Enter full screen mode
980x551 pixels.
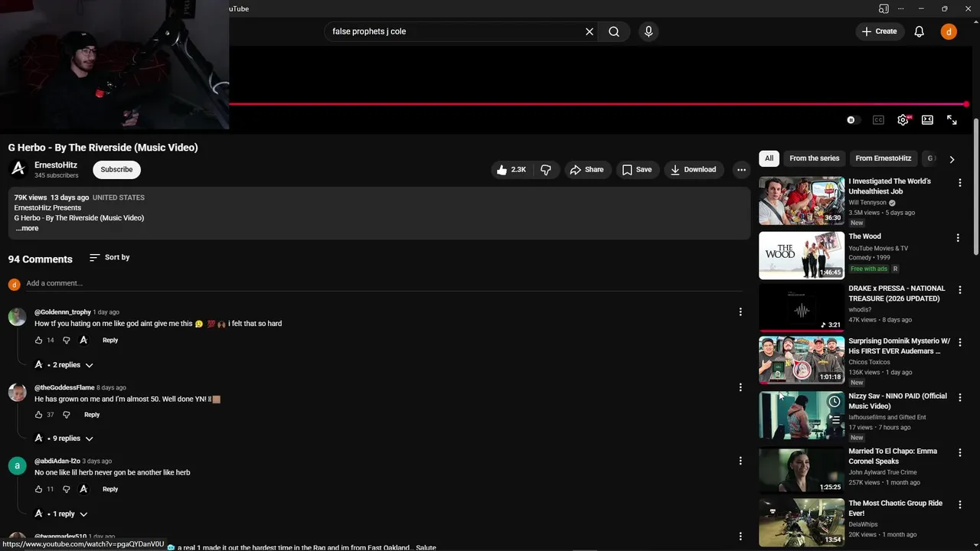click(952, 120)
